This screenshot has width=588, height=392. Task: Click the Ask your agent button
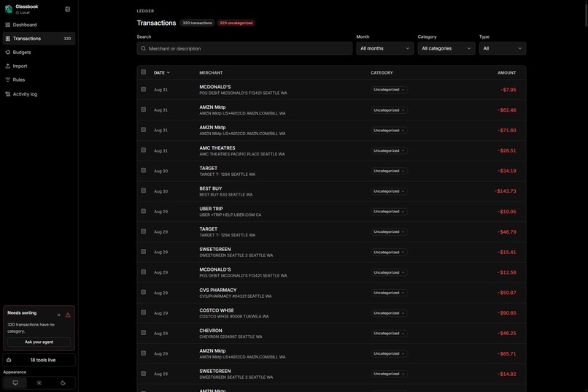pyautogui.click(x=39, y=342)
